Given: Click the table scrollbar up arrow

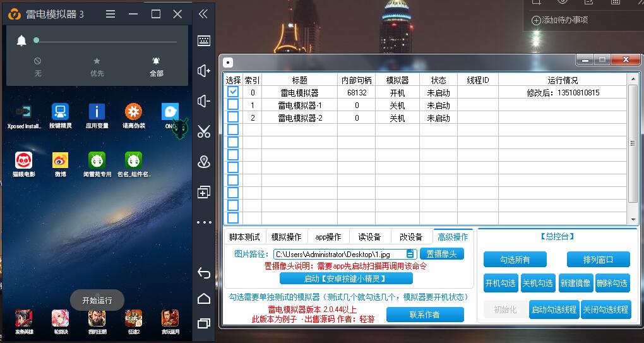Looking at the screenshot, I should [633, 78].
